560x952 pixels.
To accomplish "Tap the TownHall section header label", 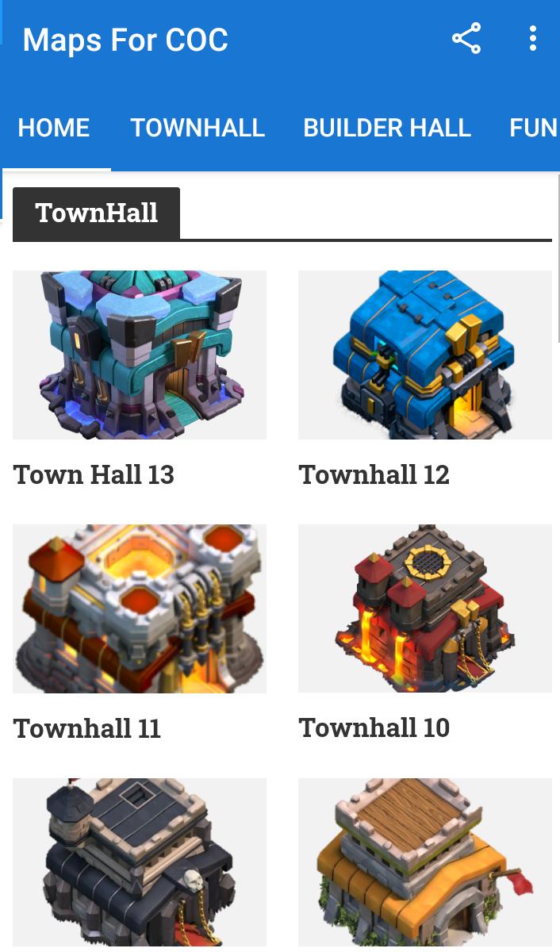I will [97, 213].
